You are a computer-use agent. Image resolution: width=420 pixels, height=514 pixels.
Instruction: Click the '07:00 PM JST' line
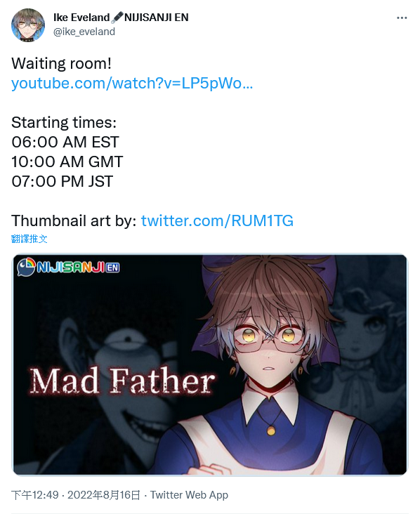(63, 182)
